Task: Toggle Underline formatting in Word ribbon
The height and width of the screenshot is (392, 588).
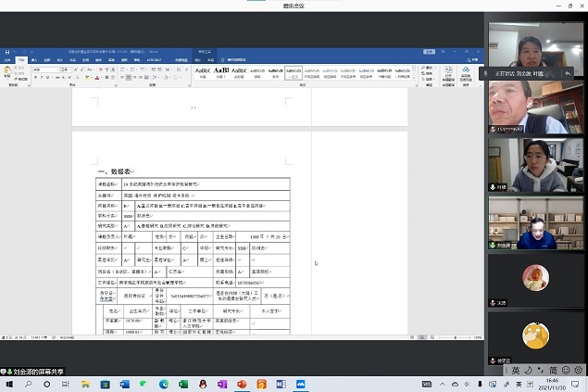Action: [47, 78]
